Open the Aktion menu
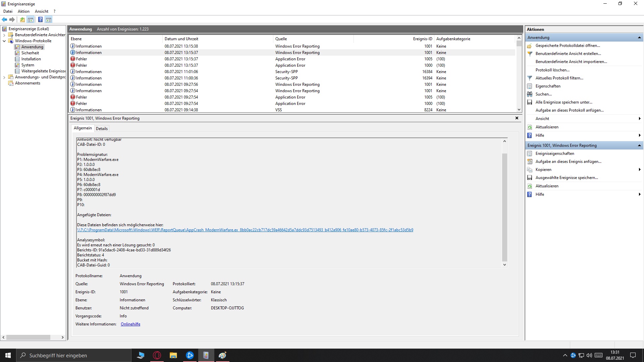Image resolution: width=644 pixels, height=362 pixels. tap(23, 11)
